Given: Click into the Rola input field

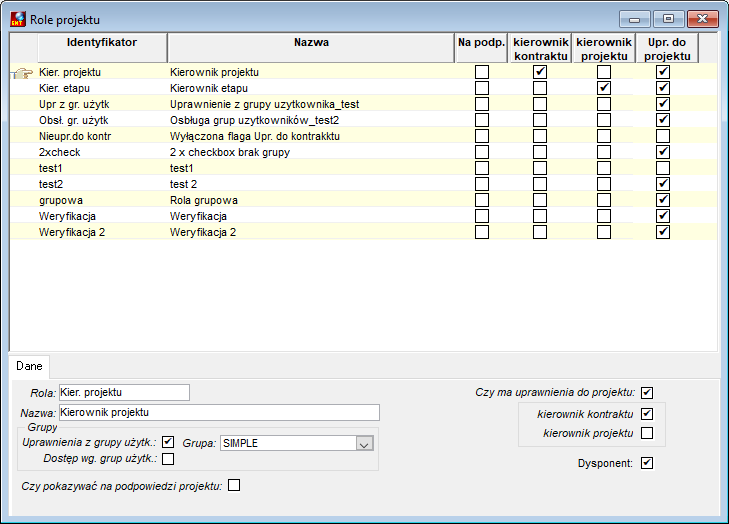Looking at the screenshot, I should click(x=124, y=392).
